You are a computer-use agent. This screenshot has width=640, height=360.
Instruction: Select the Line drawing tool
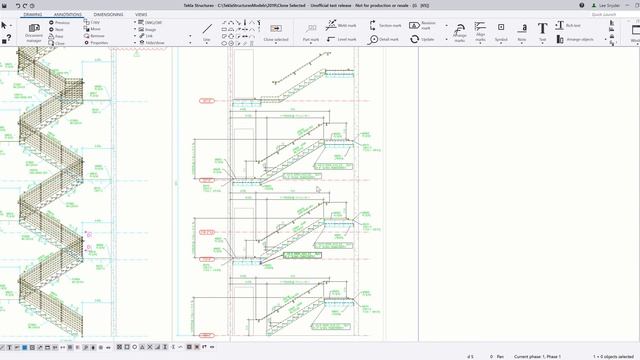click(x=207, y=29)
